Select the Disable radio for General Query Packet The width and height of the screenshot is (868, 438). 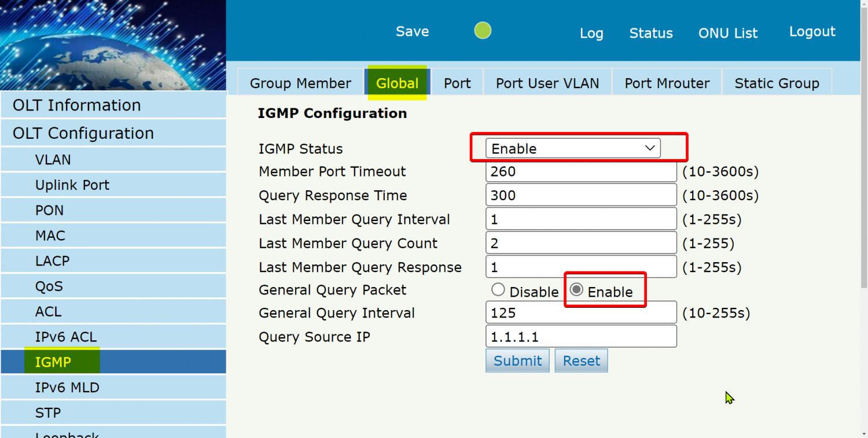coord(498,290)
